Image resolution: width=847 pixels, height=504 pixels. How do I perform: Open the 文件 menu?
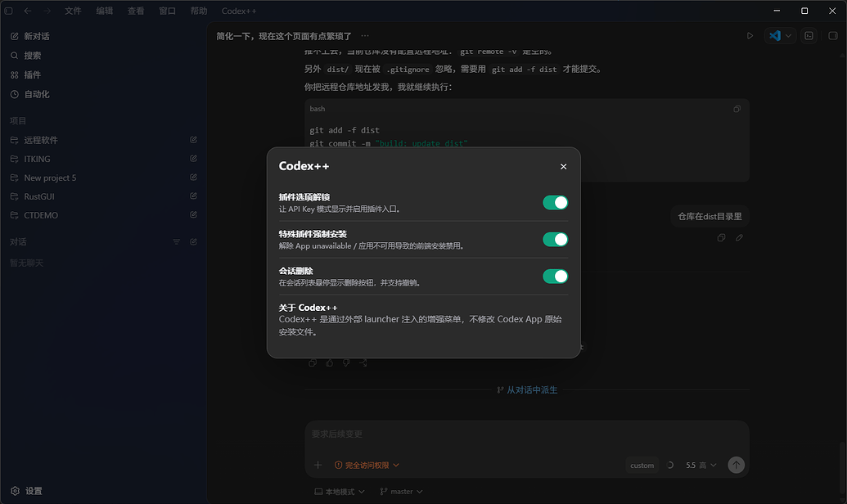click(x=73, y=11)
